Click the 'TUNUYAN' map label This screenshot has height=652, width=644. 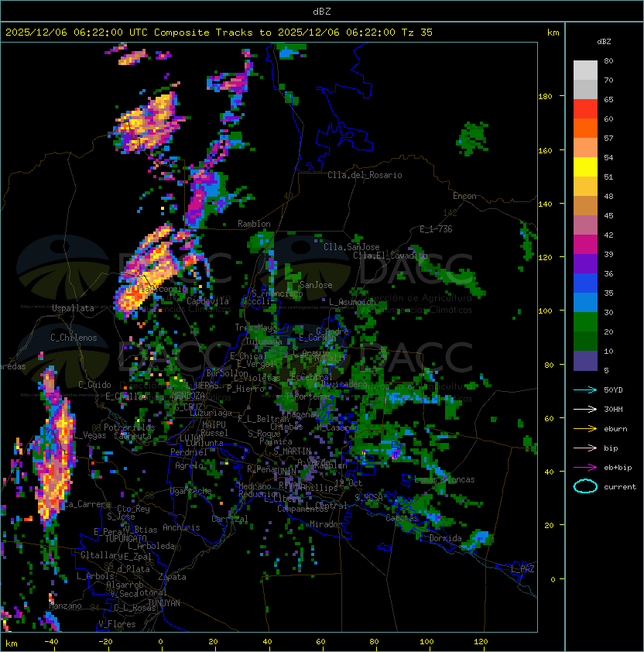pos(164,603)
